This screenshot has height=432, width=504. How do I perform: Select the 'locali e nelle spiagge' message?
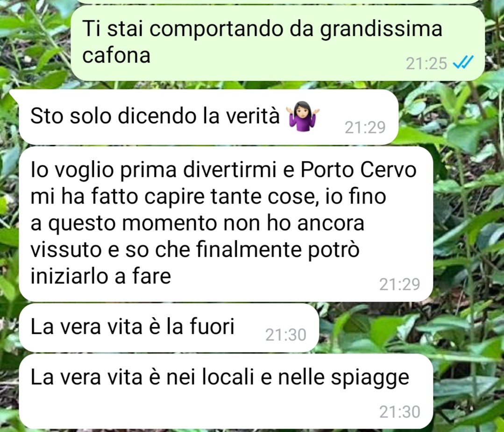pyautogui.click(x=226, y=391)
